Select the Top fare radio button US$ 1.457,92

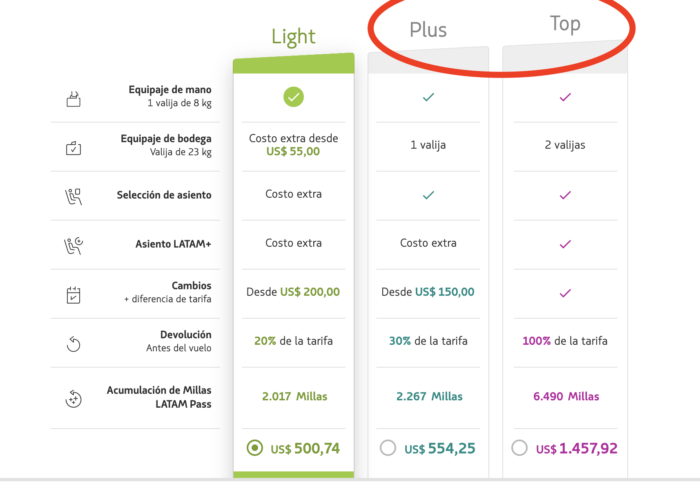coord(519,448)
